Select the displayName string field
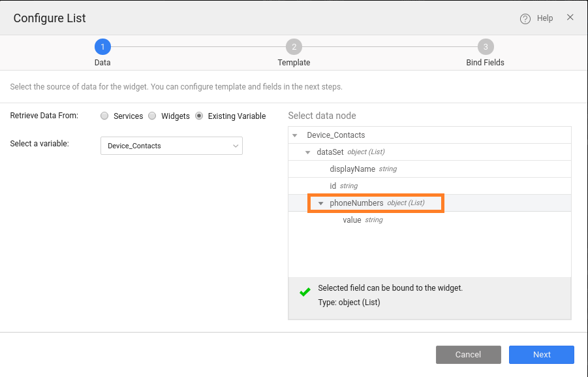Screen dimensions: 588x377 (352, 169)
